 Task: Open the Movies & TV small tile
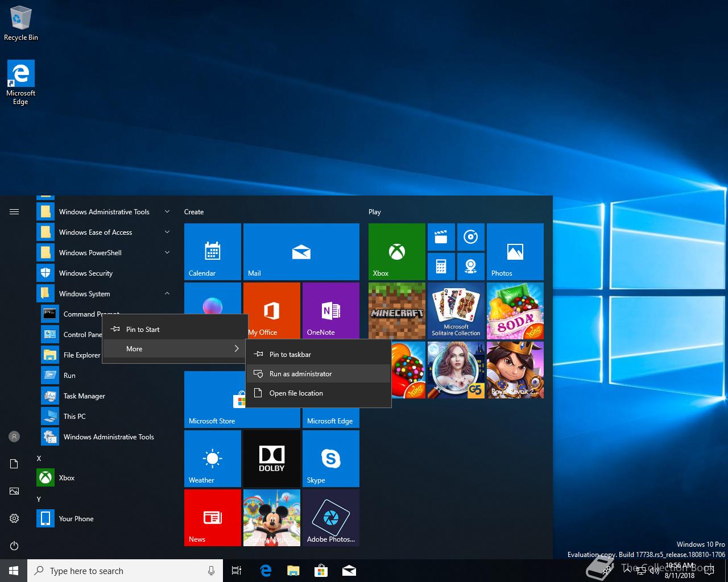[441, 237]
